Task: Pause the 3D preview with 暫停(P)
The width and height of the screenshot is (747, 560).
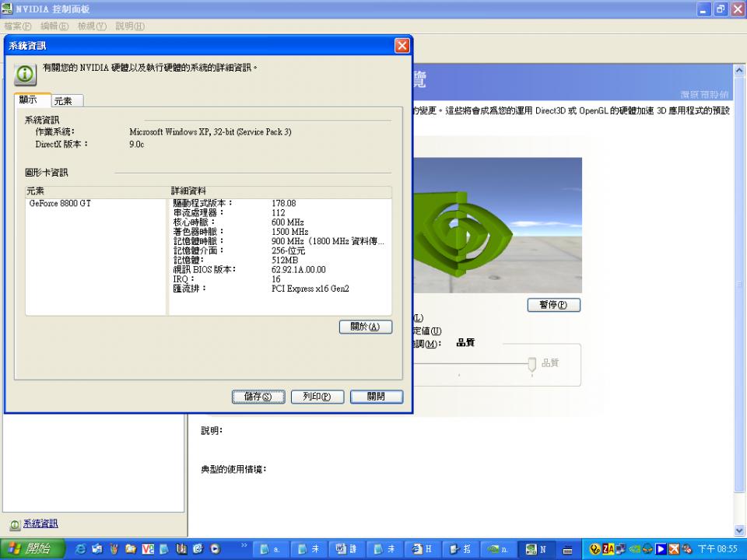Action: point(553,305)
